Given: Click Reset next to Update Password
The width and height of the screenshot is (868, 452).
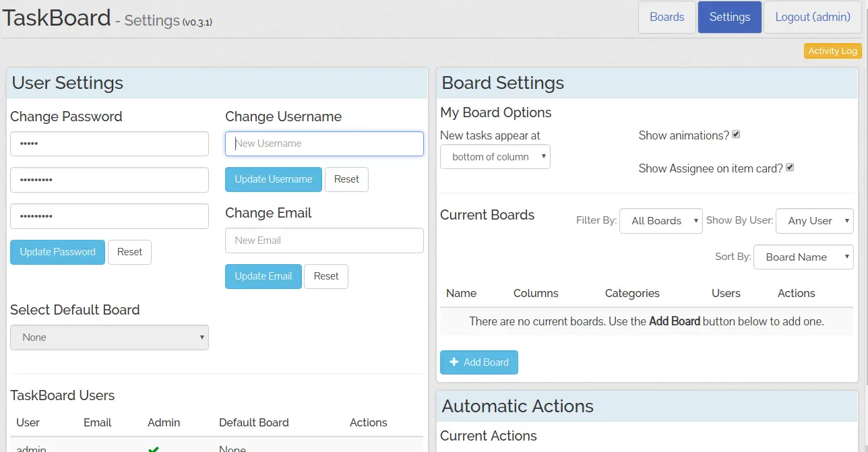Looking at the screenshot, I should click(x=129, y=252).
